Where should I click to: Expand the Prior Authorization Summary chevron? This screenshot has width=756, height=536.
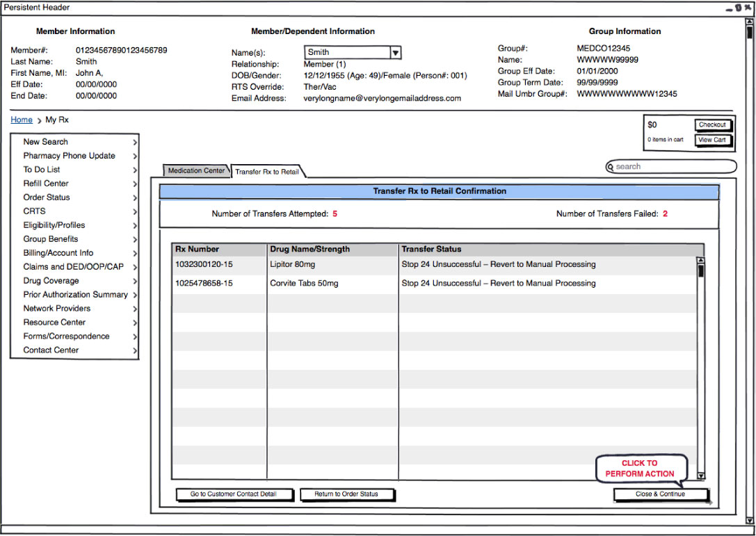134,295
